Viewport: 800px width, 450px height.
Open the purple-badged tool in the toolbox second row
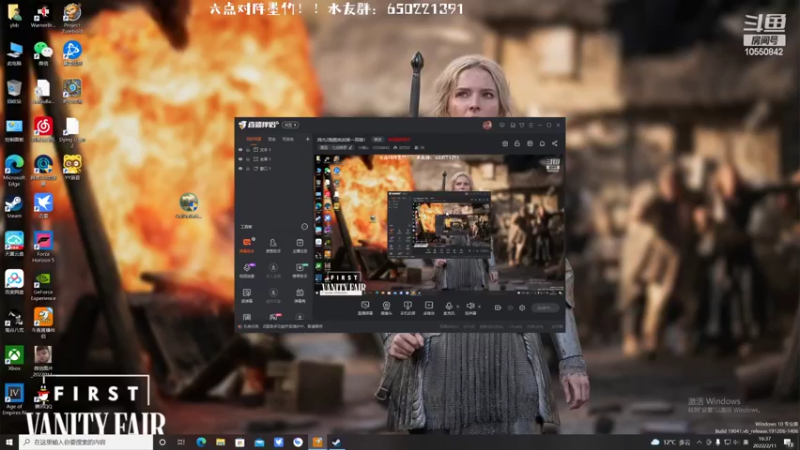pyautogui.click(x=247, y=270)
